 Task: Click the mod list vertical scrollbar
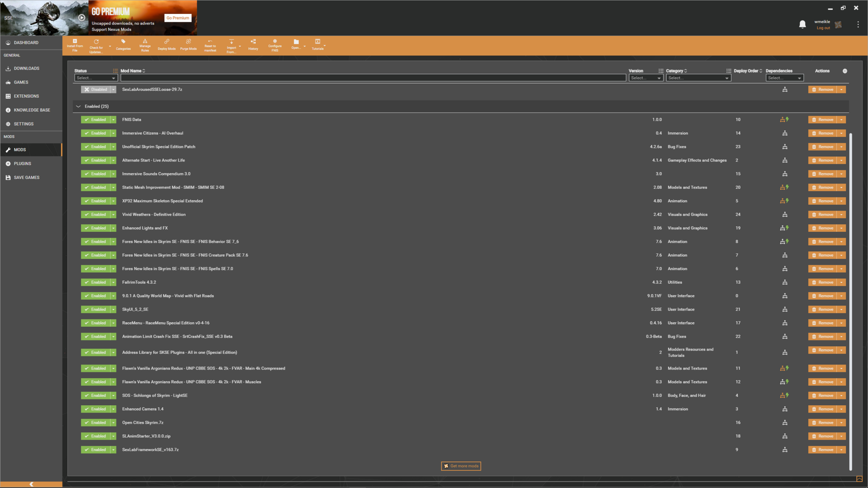[x=851, y=302]
